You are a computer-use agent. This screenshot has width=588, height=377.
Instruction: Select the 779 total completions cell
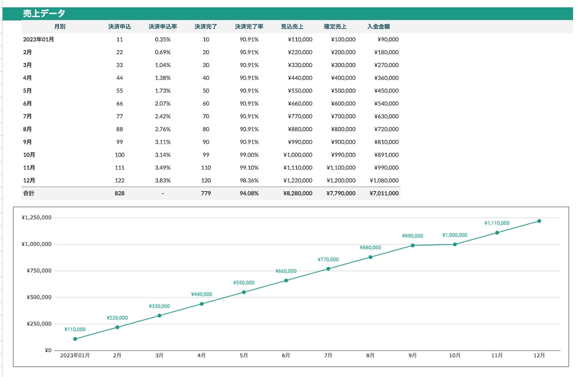[x=206, y=193]
